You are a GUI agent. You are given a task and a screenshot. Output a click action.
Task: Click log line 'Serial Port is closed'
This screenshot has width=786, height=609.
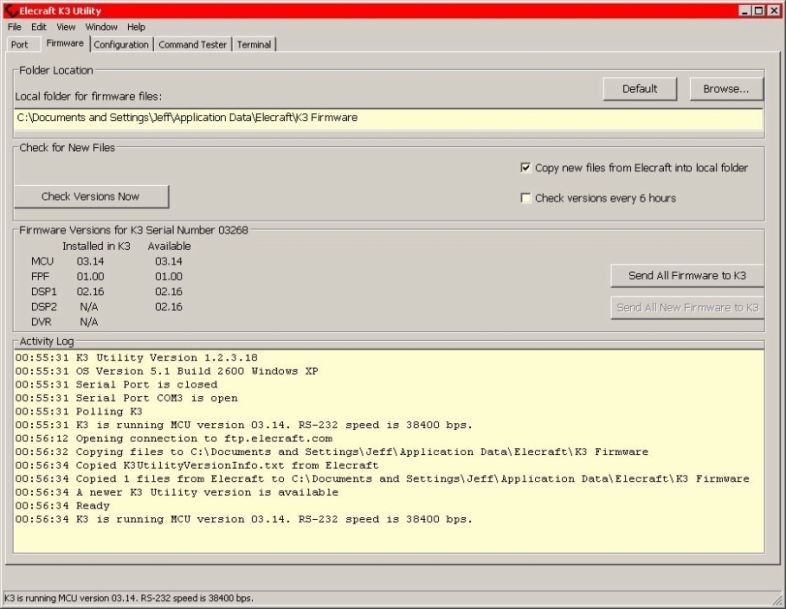pos(116,385)
